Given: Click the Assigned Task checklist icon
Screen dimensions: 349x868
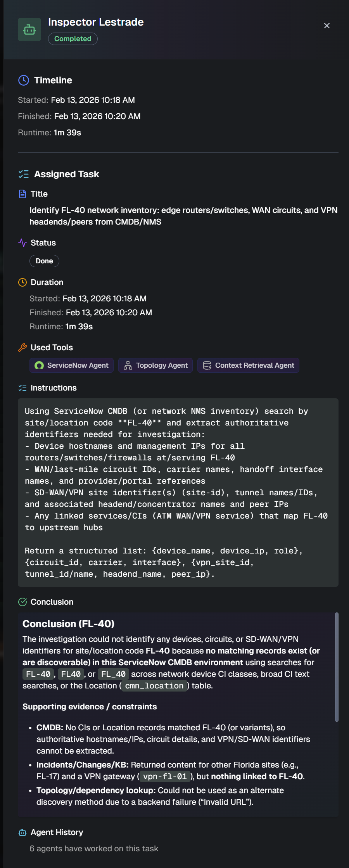Looking at the screenshot, I should click(x=24, y=174).
